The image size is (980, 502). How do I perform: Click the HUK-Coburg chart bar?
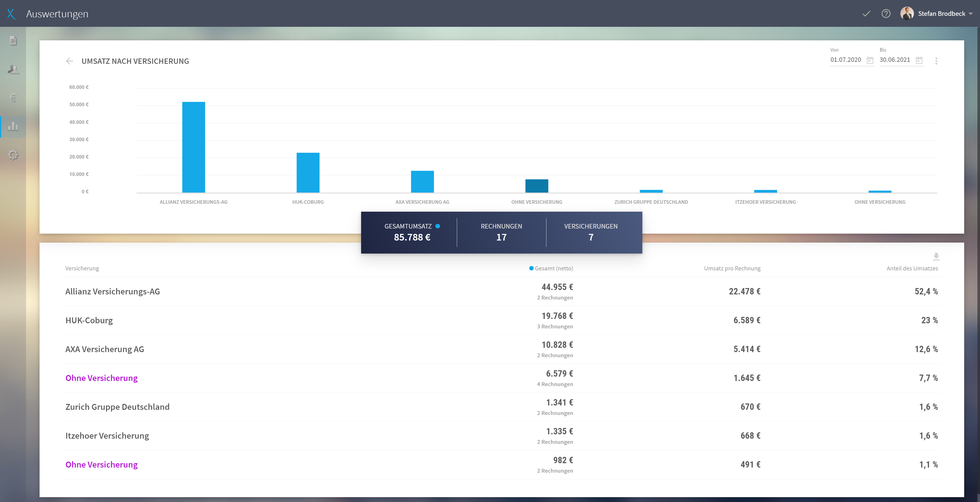(308, 172)
